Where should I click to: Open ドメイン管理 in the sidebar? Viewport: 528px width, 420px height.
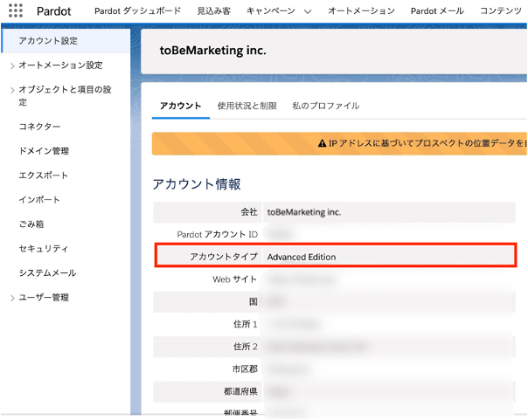point(44,151)
